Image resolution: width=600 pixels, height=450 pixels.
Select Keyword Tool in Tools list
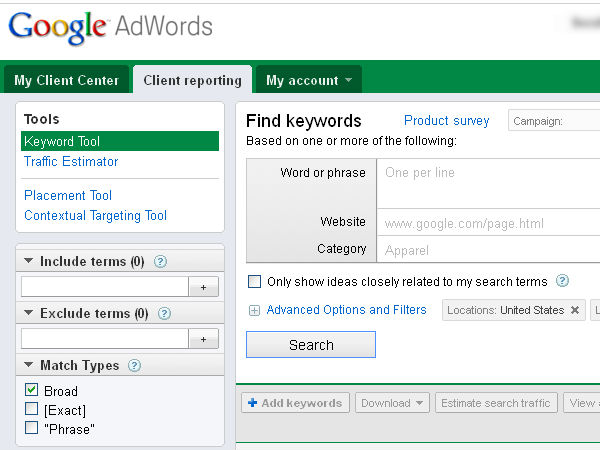120,141
